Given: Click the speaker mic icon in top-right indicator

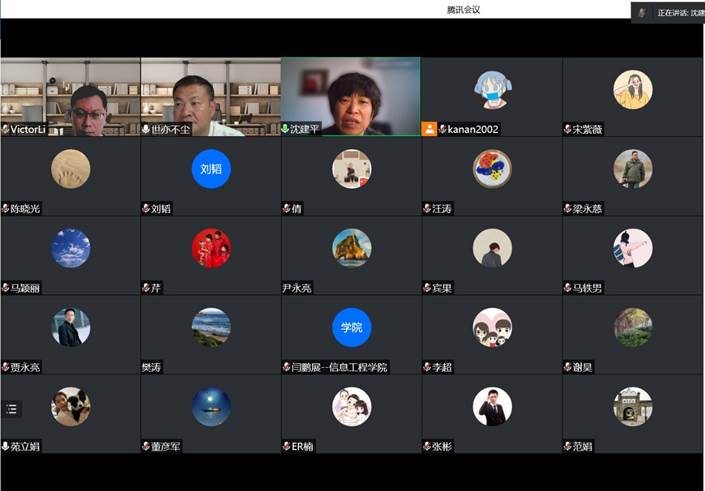Looking at the screenshot, I should 641,13.
